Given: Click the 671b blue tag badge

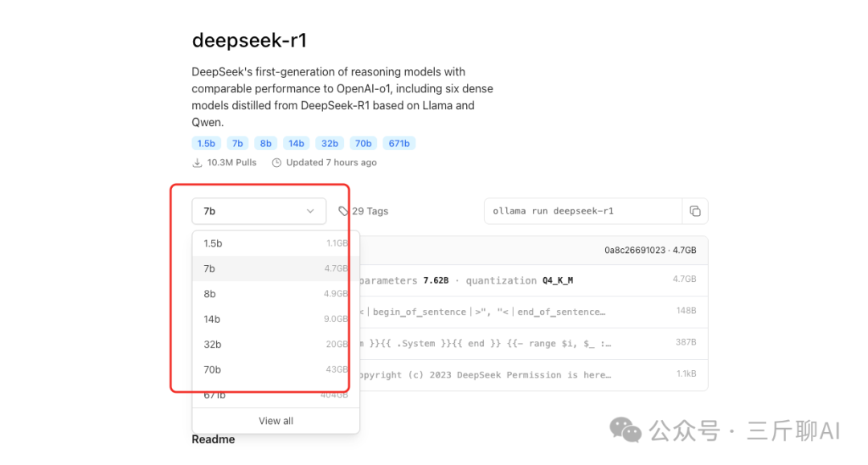Looking at the screenshot, I should tap(399, 143).
